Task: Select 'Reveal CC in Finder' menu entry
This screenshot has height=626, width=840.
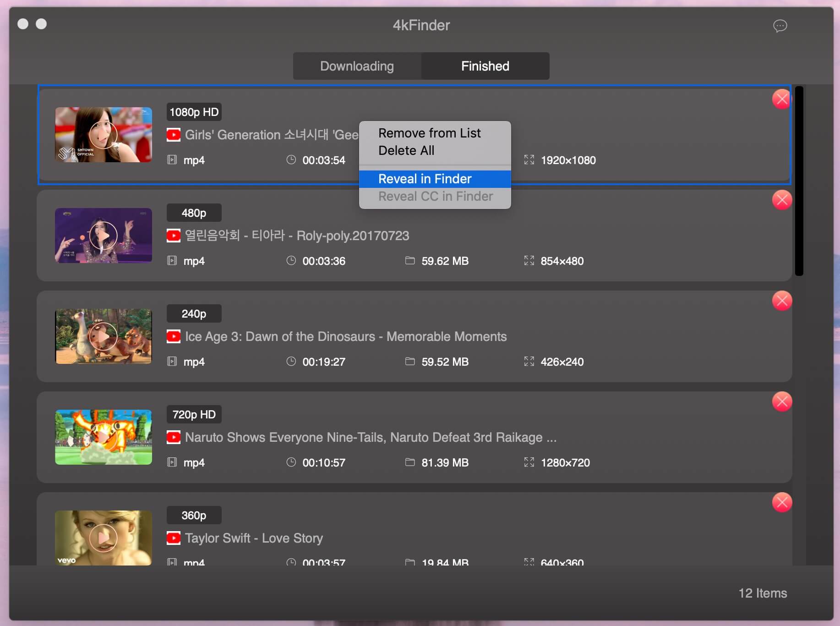Action: click(x=435, y=196)
